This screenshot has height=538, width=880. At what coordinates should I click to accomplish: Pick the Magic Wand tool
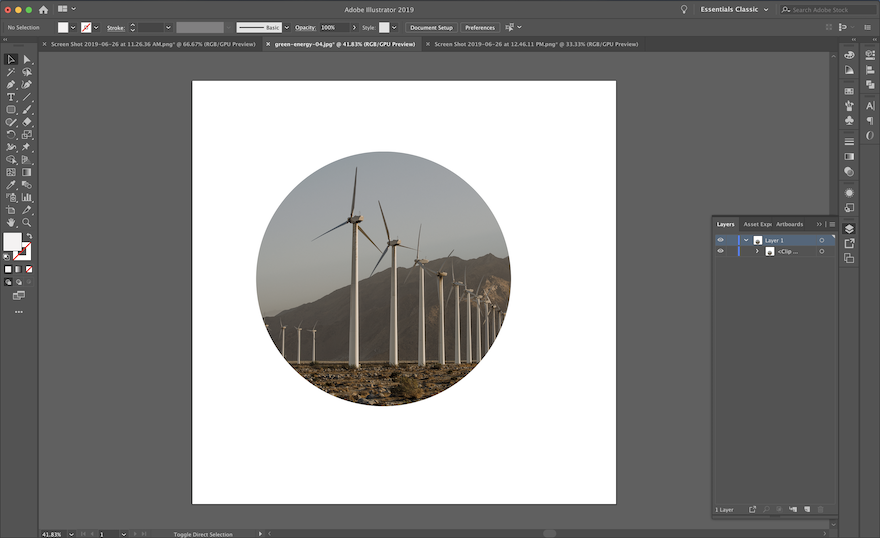11,72
